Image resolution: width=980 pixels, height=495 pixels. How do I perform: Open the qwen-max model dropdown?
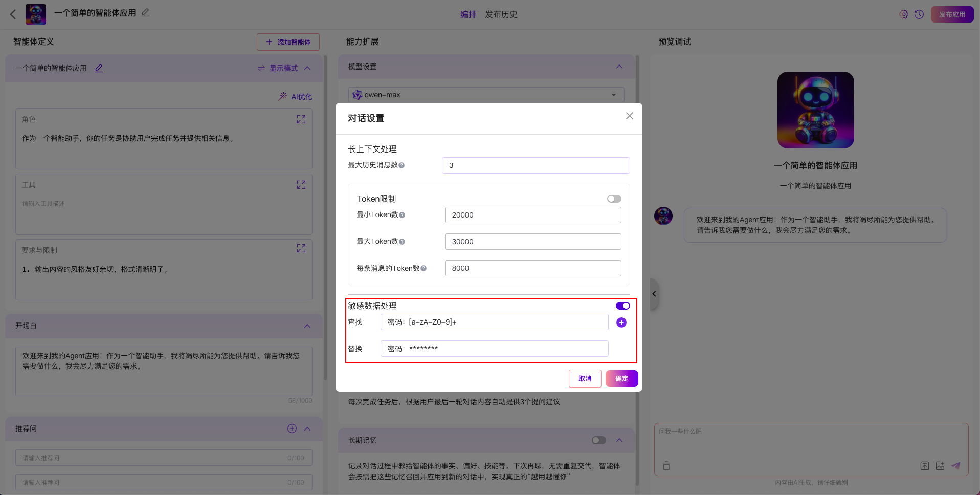pyautogui.click(x=486, y=95)
